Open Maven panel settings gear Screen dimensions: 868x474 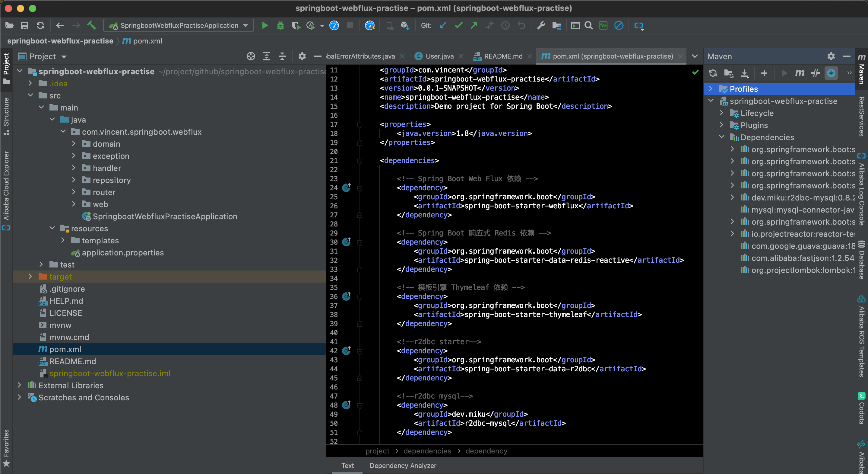(x=831, y=56)
